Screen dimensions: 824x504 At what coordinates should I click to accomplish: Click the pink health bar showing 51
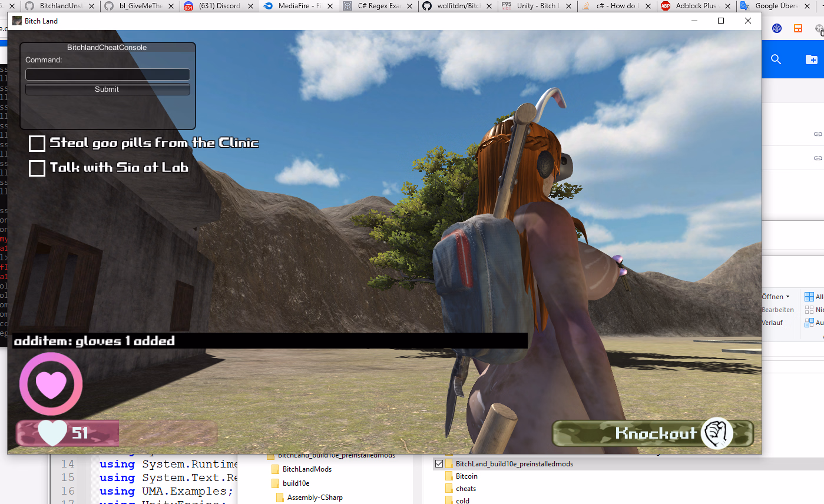[x=67, y=433]
